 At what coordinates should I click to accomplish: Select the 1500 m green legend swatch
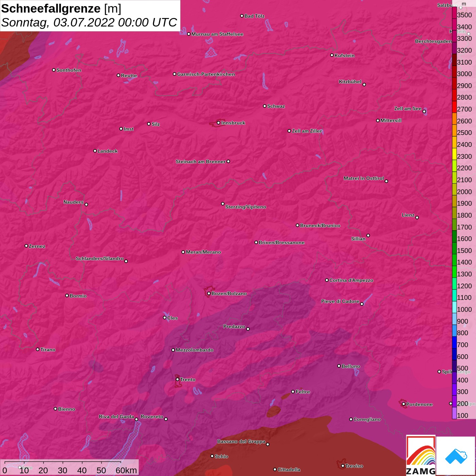click(x=454, y=248)
